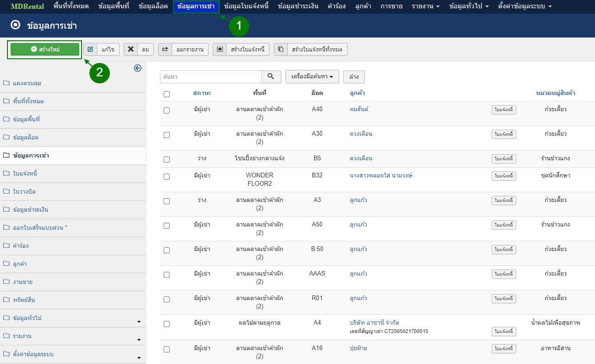Screen dimensions: 595x364
Task: Click the export arrow icon beside ออกรายงาน
Action: [x=165, y=49]
